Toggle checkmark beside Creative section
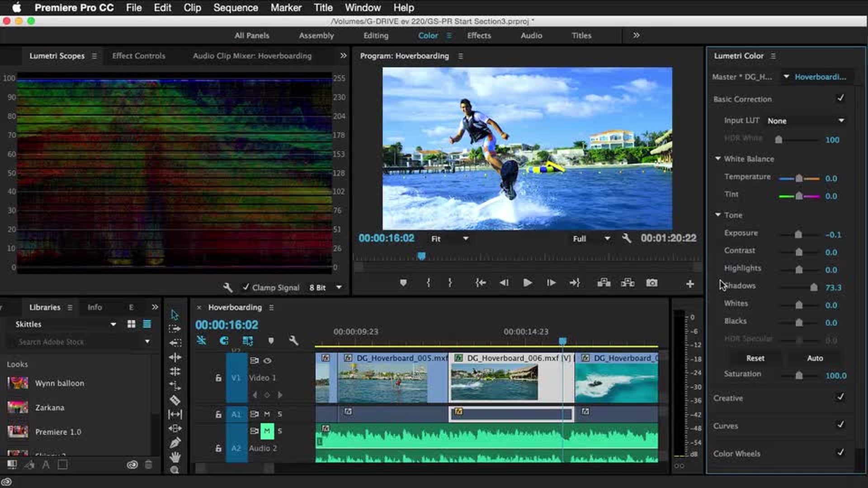The image size is (868, 488). [x=840, y=398]
